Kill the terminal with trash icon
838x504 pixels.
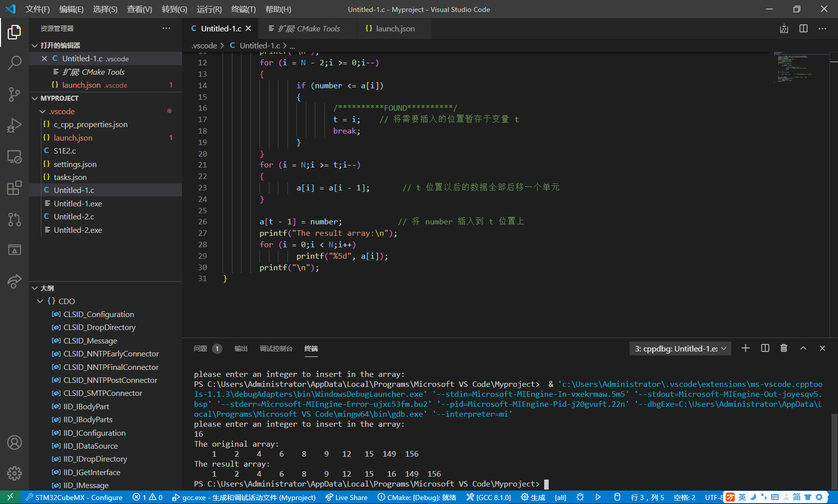[x=784, y=348]
